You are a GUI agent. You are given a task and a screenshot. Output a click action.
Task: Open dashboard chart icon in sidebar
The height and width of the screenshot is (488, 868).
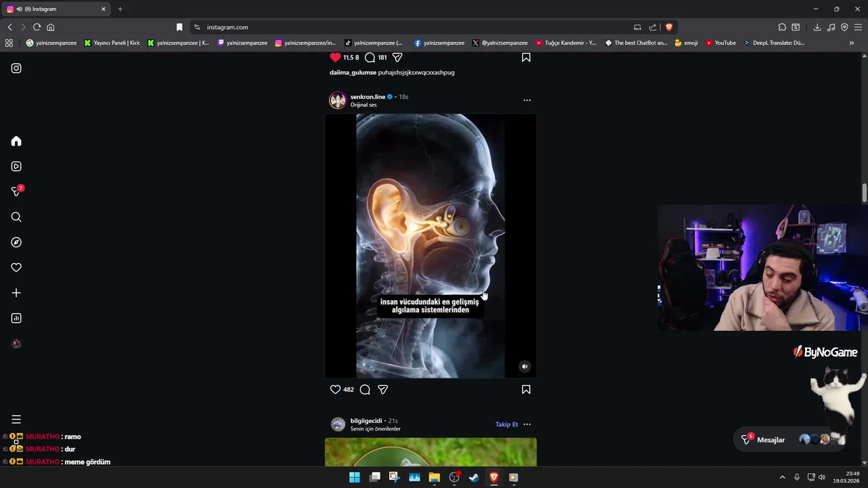click(x=16, y=318)
